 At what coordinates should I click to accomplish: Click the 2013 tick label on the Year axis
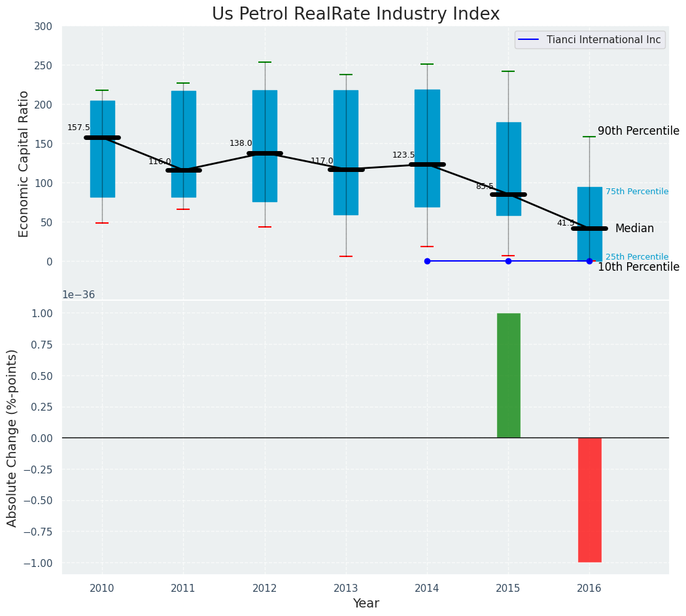point(346,588)
